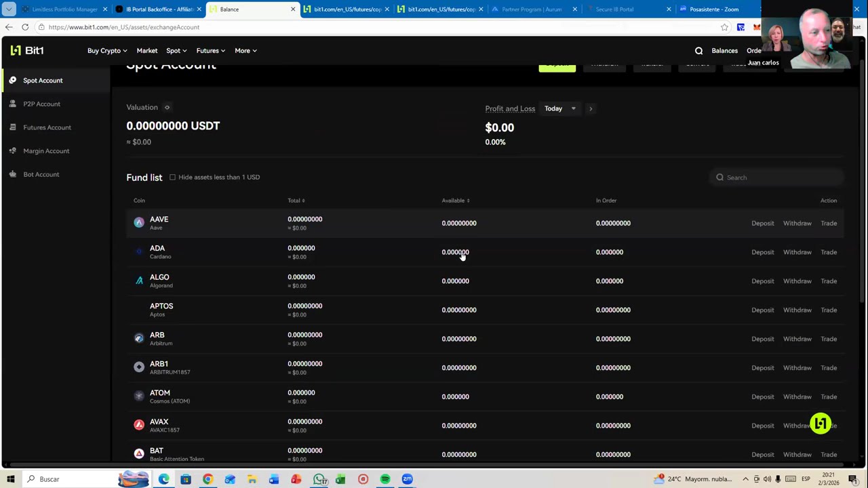868x488 pixels.
Task: Select the APTOS coin name
Action: tap(161, 306)
